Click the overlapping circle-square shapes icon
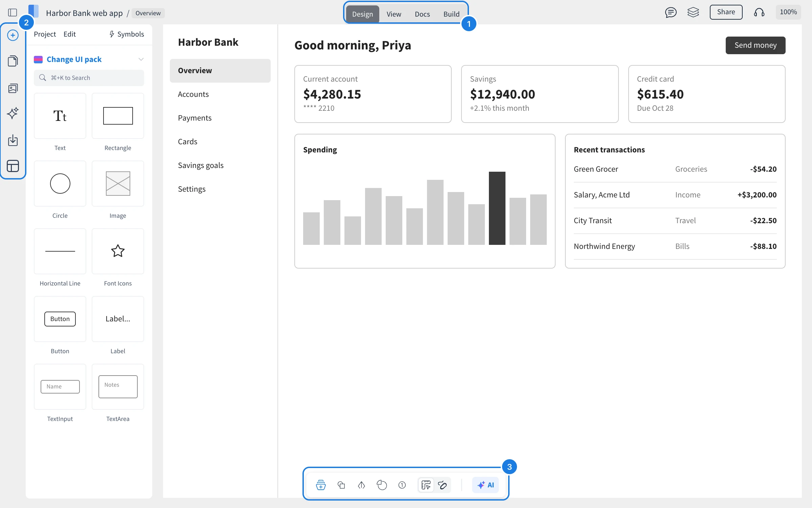The height and width of the screenshot is (508, 812). (x=341, y=485)
